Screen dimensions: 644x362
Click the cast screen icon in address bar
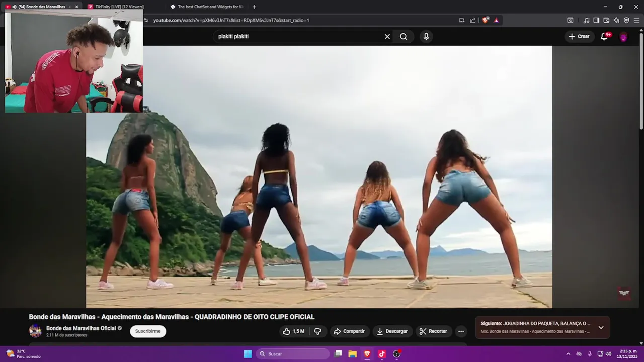click(x=461, y=20)
